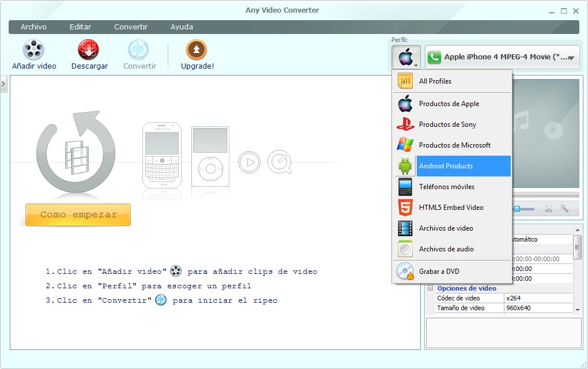Choose Teléfonos móviles entry
The width and height of the screenshot is (588, 369).
pos(453,187)
